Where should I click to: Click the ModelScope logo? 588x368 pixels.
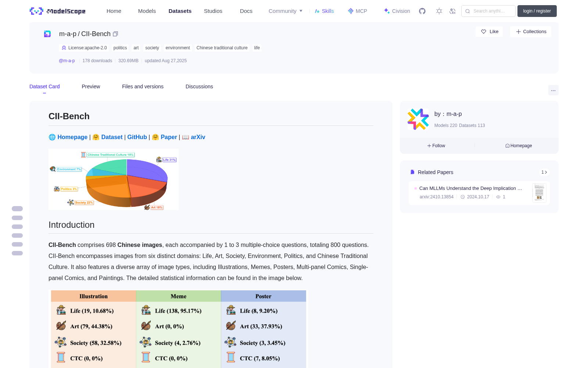pyautogui.click(x=57, y=11)
